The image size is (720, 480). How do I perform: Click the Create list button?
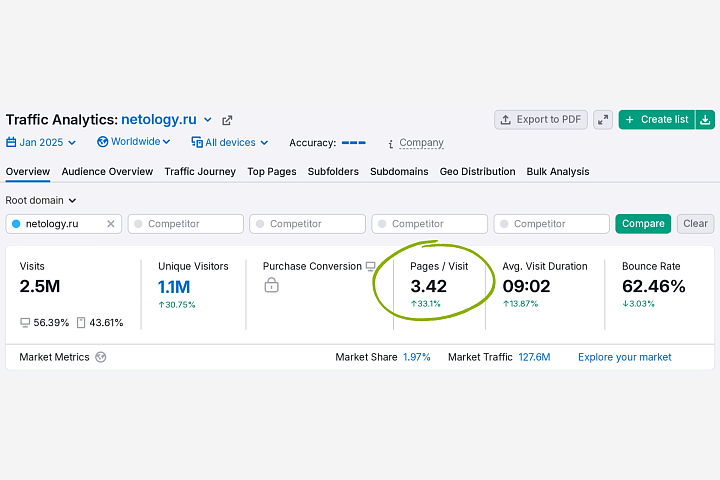(657, 120)
